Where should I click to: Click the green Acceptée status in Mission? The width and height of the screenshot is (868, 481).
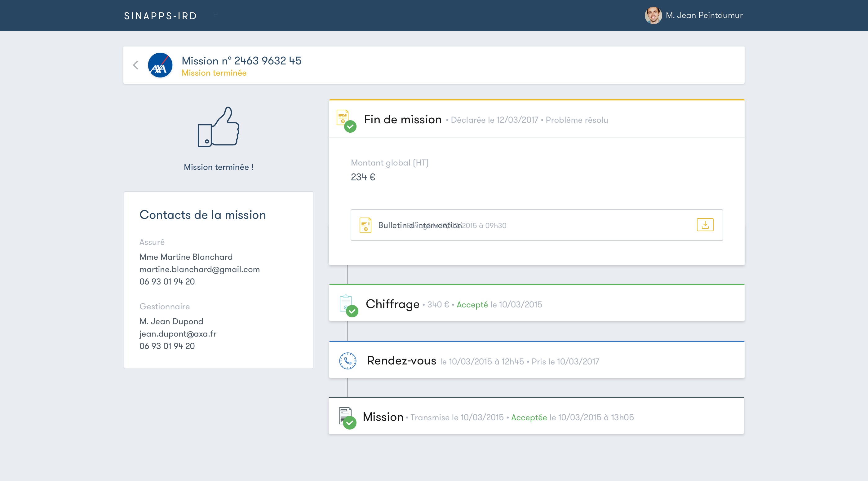529,417
